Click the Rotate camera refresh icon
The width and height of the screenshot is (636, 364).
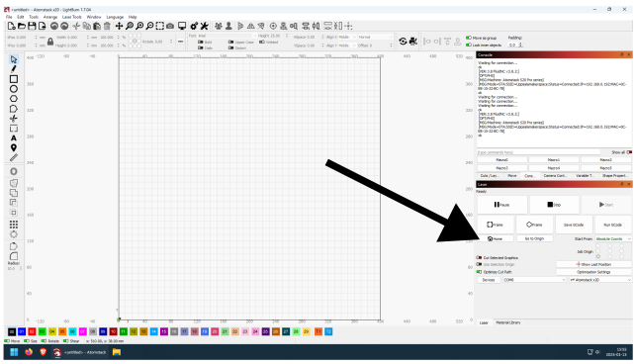[403, 41]
